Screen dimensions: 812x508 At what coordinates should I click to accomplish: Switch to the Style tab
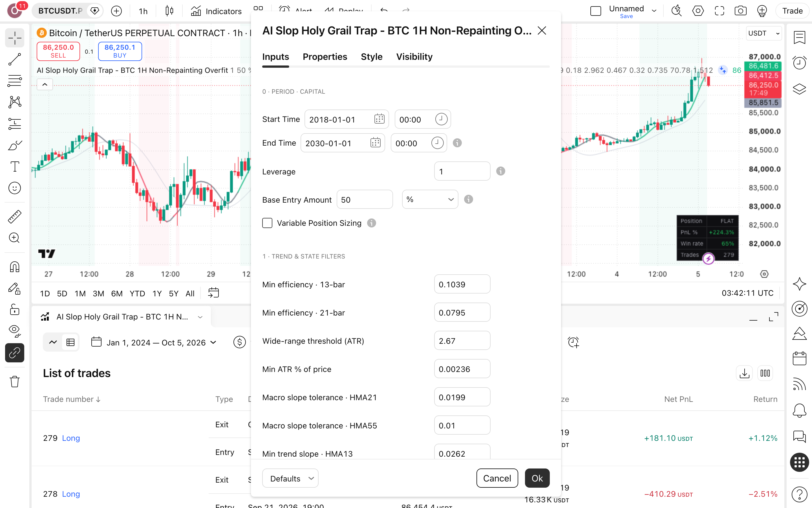point(371,57)
